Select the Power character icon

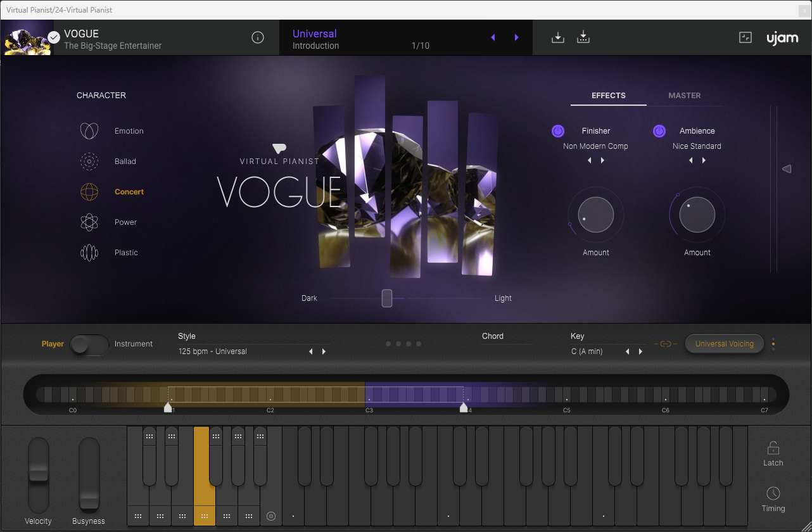point(89,222)
